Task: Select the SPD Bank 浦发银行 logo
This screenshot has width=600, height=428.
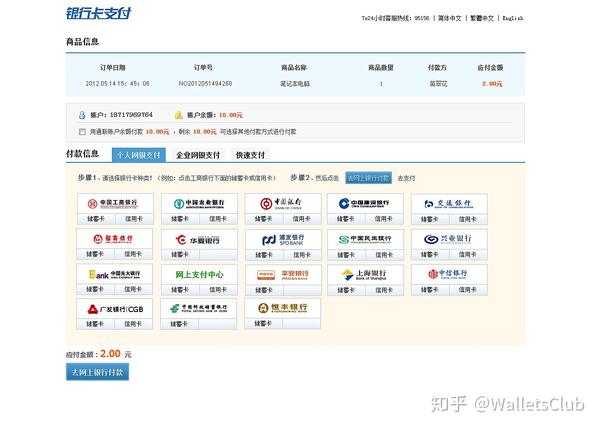Action: [x=283, y=240]
